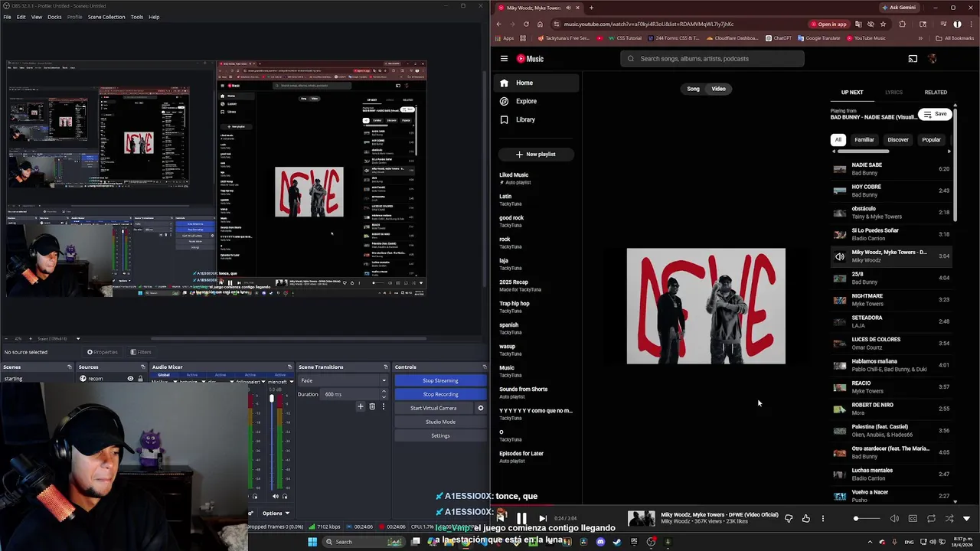Remove the transition with trash icon
The width and height of the screenshot is (980, 551).
(x=372, y=406)
